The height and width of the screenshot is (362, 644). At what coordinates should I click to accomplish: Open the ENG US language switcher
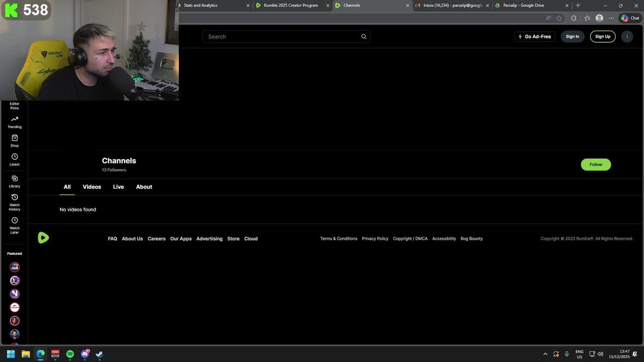click(580, 354)
